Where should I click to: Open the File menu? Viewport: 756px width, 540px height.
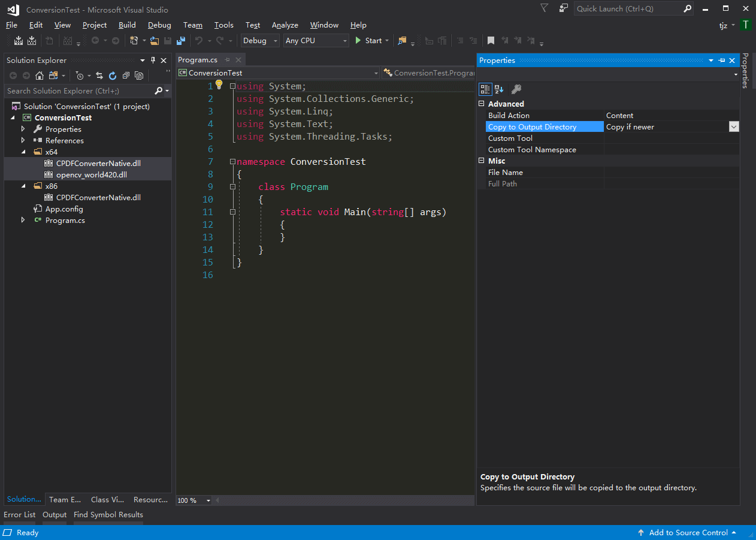click(11, 25)
